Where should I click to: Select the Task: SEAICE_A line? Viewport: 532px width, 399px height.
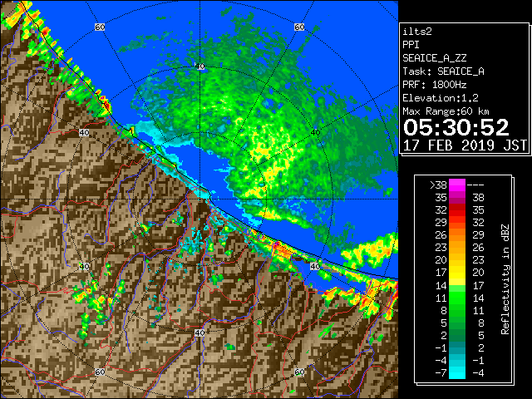click(x=443, y=71)
